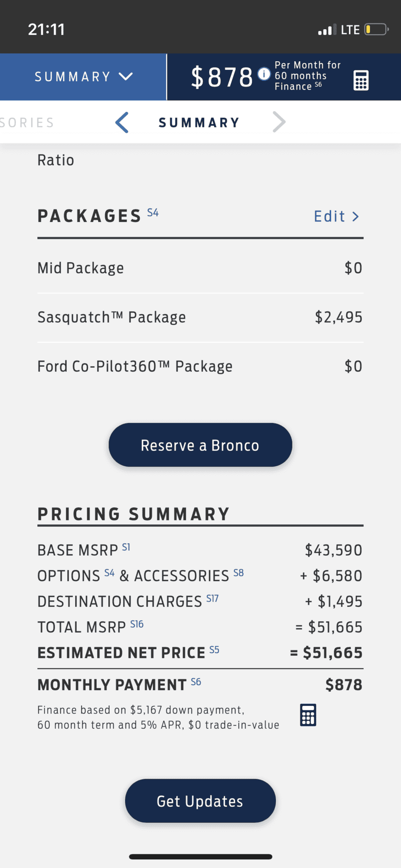401x868 pixels.
Task: Go back with the blue left arrow
Action: pos(122,122)
